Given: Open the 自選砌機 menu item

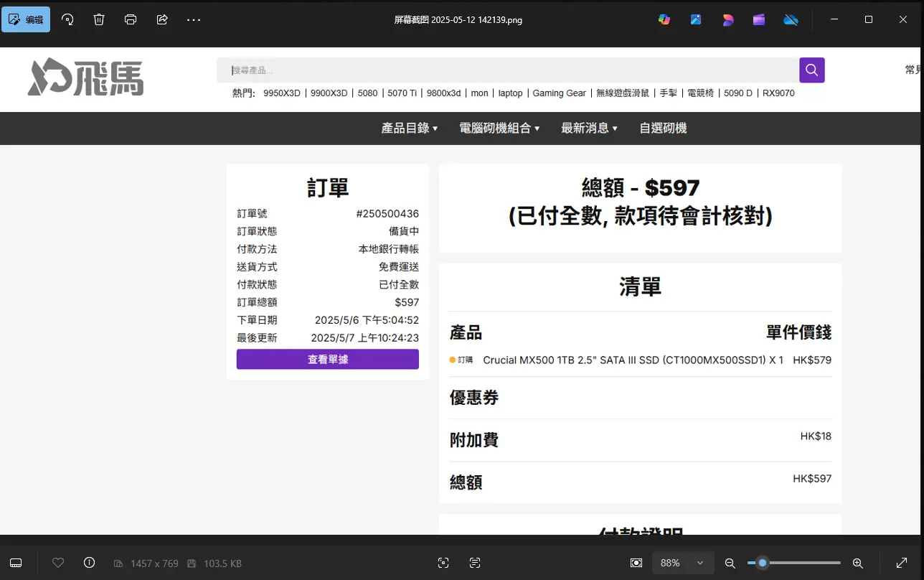Looking at the screenshot, I should pyautogui.click(x=663, y=128).
